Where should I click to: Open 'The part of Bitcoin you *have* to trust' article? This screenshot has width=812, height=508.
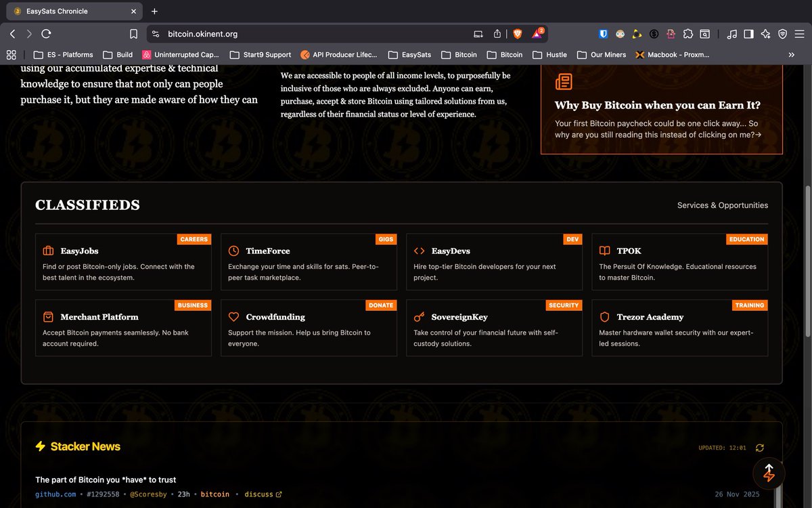click(x=106, y=480)
